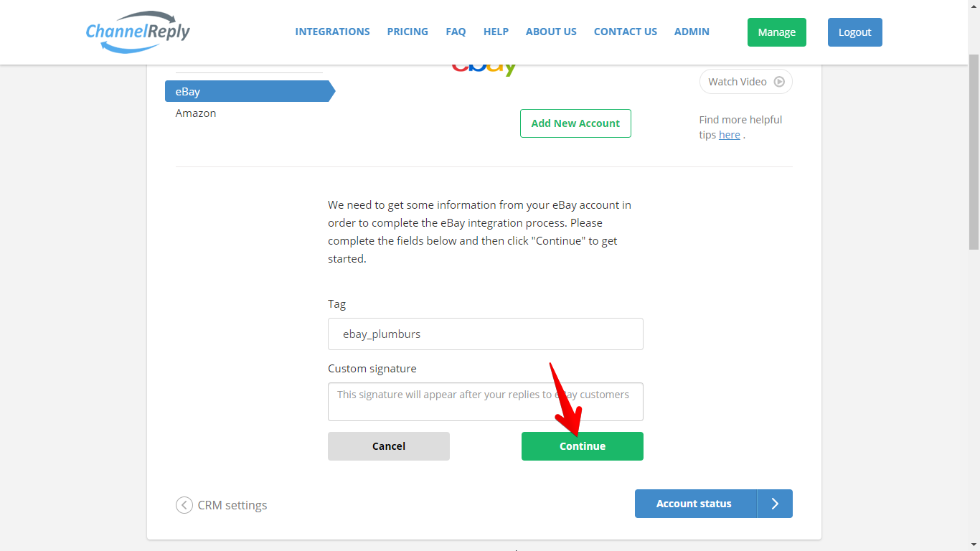
Task: Click the right chevron on Account status
Action: [775, 504]
